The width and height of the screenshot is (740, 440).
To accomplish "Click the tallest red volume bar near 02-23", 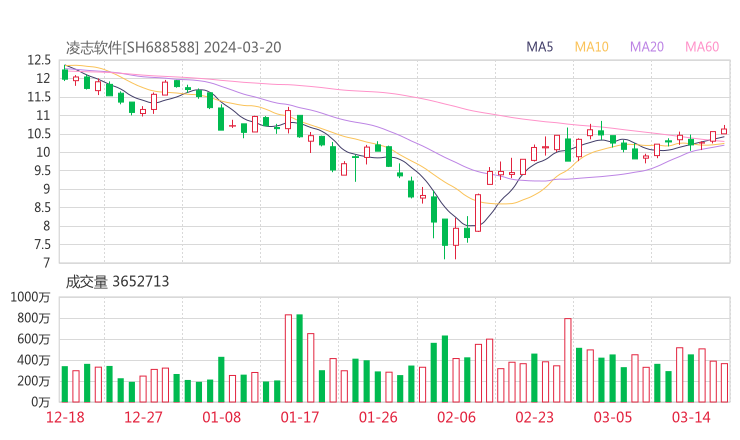I will [568, 360].
